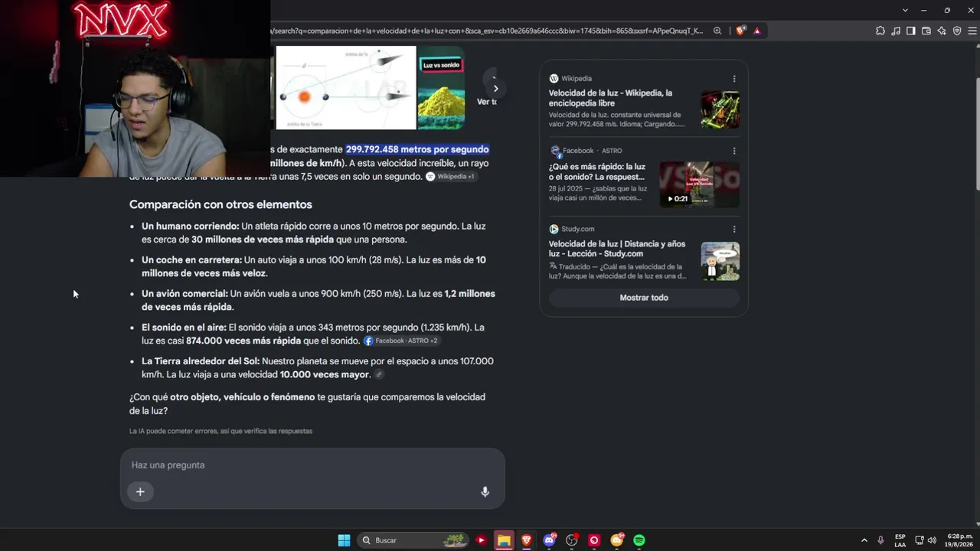Click the AI error disclaimer text

click(220, 431)
